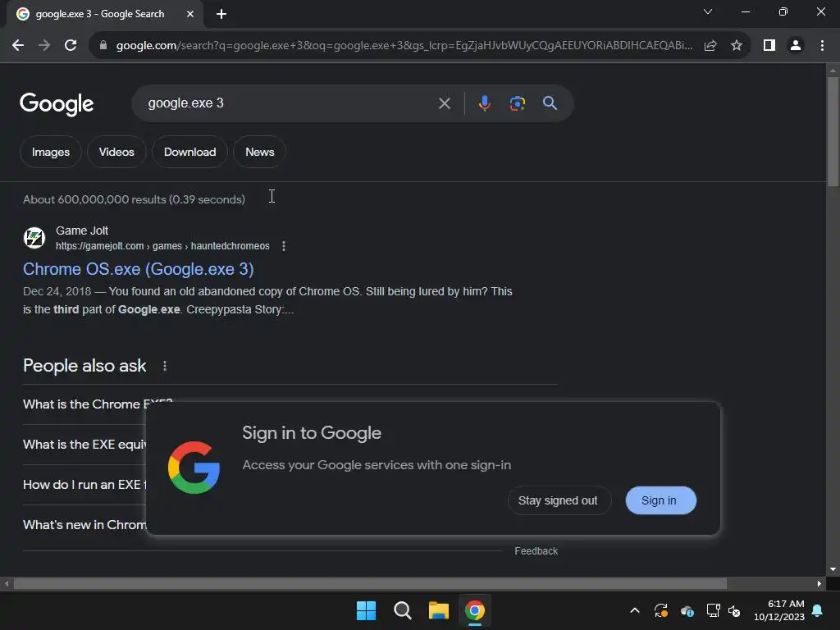Image resolution: width=840 pixels, height=630 pixels.
Task: Bookmark this page with the star
Action: click(x=737, y=46)
